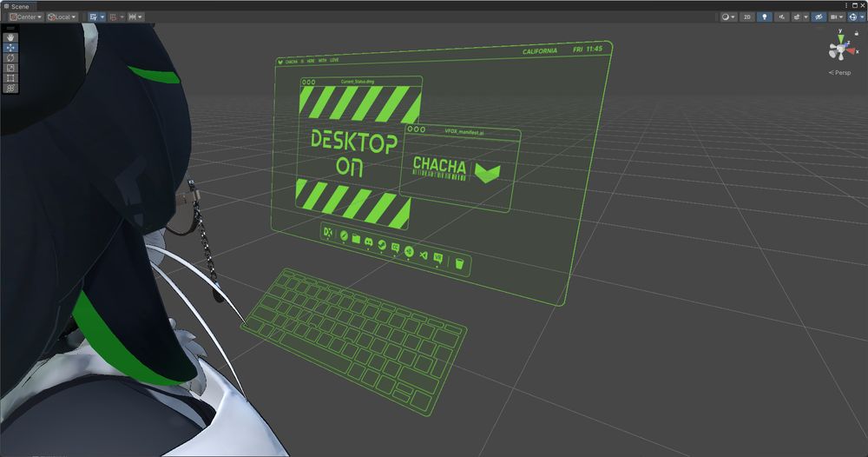Open the Scene window kebab options menu
Image resolution: width=868 pixels, height=457 pixels.
tap(846, 5)
